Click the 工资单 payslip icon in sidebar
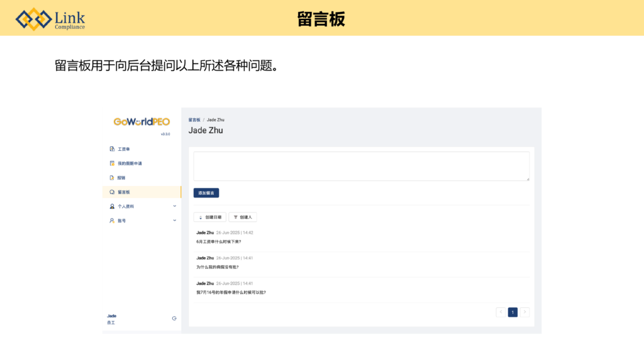The width and height of the screenshot is (644, 362). point(112,149)
